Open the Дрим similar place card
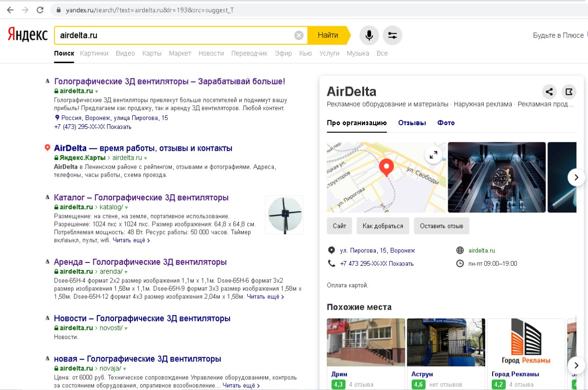The width and height of the screenshot is (588, 390). tap(366, 354)
